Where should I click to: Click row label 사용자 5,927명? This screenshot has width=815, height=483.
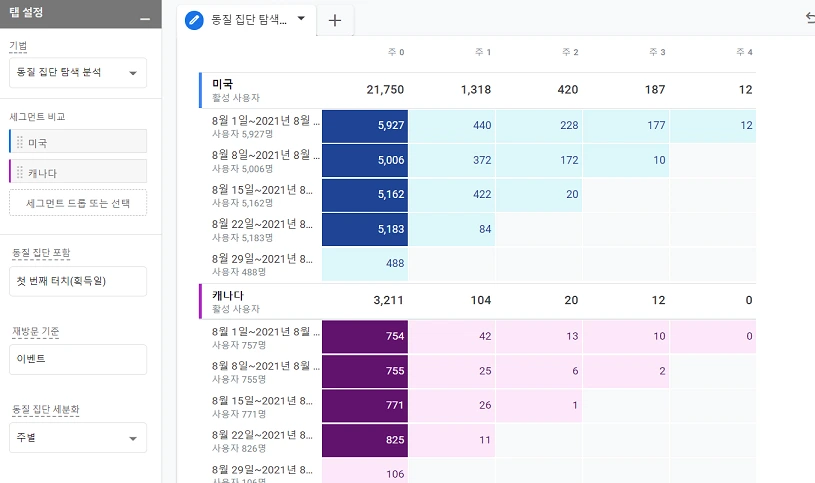(242, 134)
